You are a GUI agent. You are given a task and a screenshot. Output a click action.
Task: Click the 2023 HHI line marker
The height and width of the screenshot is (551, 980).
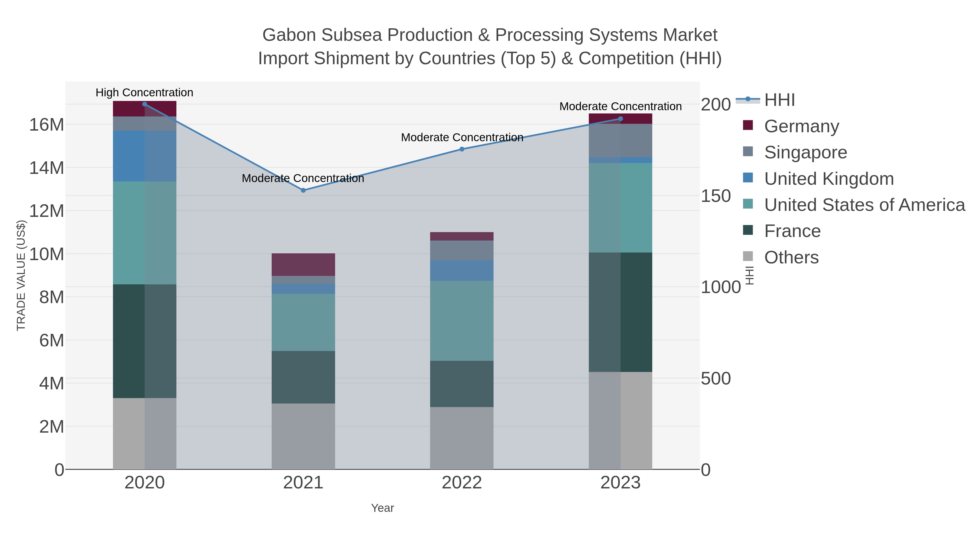click(x=620, y=119)
